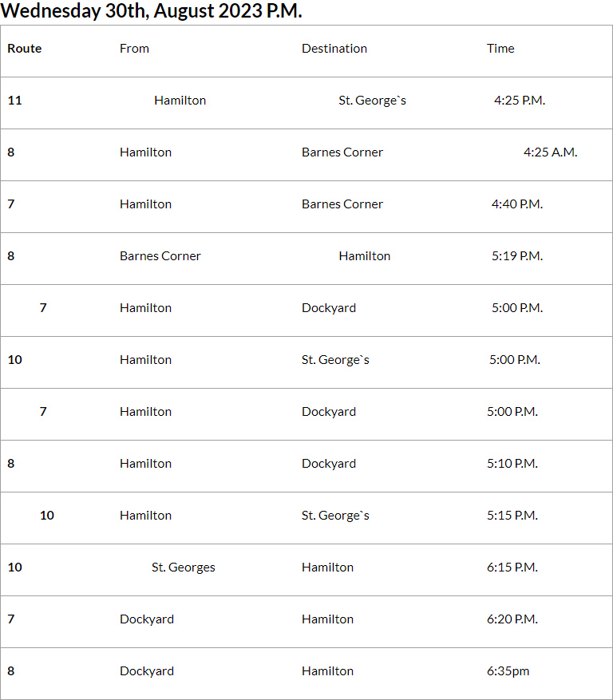Click the Wednesday 30th August 2023 heading
613x700 pixels.
click(152, 11)
